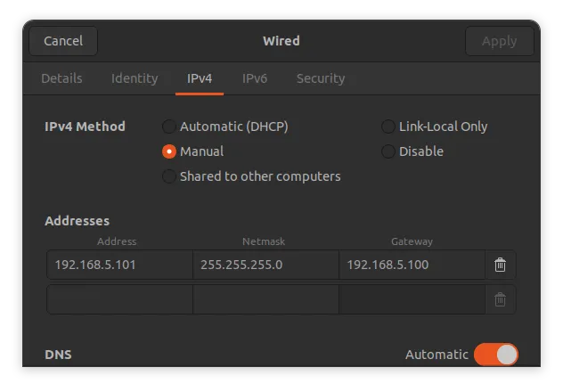The width and height of the screenshot is (563, 392).
Task: Click the trash icon of the empty row
Action: coord(500,299)
